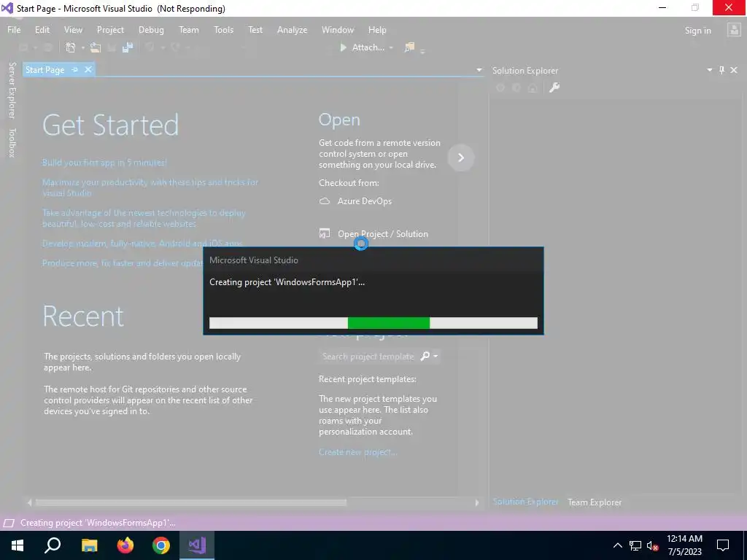Open the Analyze menu
The height and width of the screenshot is (560, 747).
click(x=292, y=29)
